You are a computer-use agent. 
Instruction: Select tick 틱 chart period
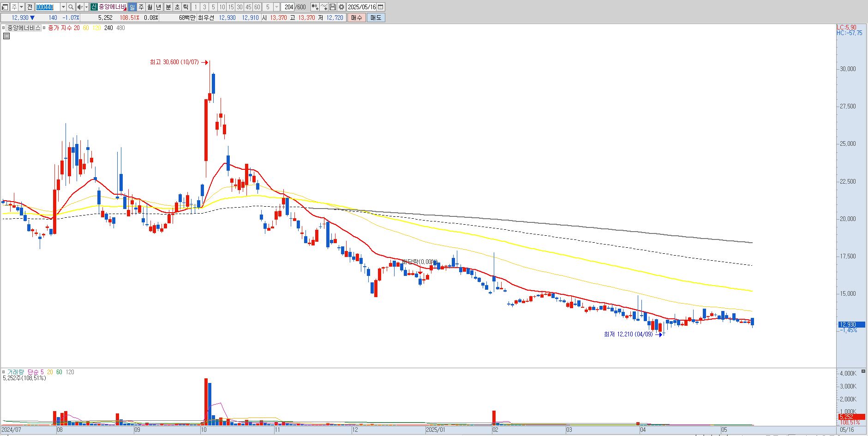pos(186,7)
